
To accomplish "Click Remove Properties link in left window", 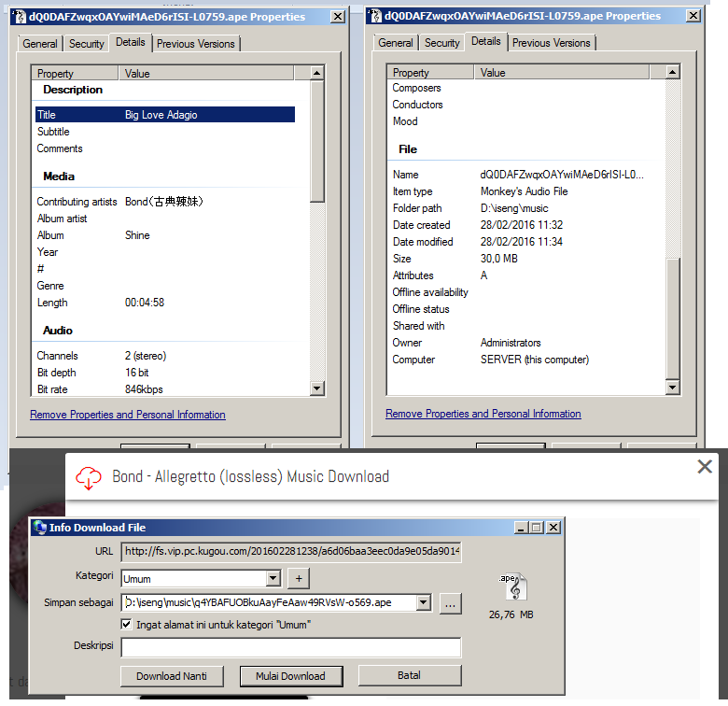I will point(128,415).
